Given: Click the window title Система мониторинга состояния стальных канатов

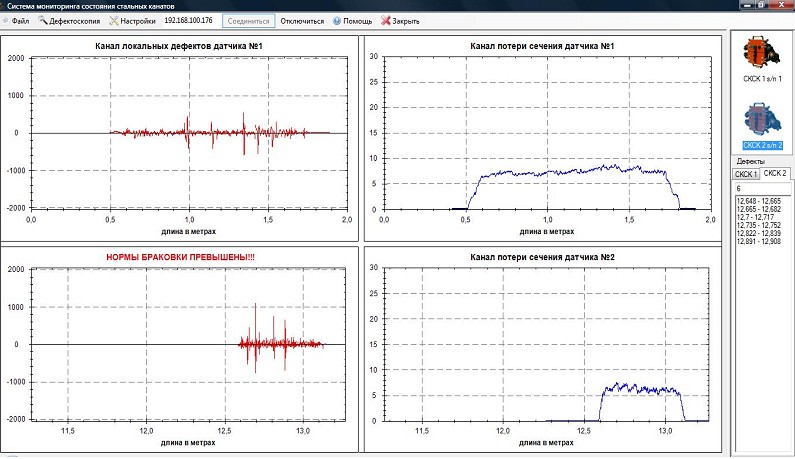Looking at the screenshot, I should 91,6.
